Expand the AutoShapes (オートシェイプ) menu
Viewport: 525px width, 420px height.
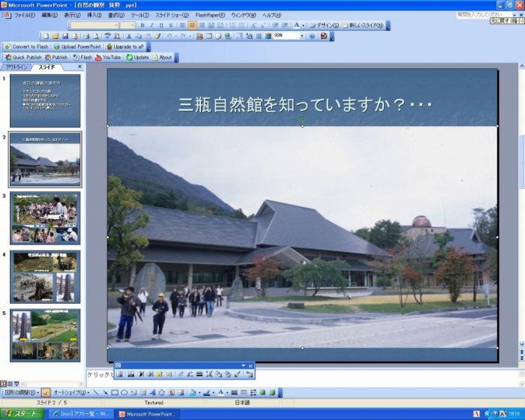71,392
